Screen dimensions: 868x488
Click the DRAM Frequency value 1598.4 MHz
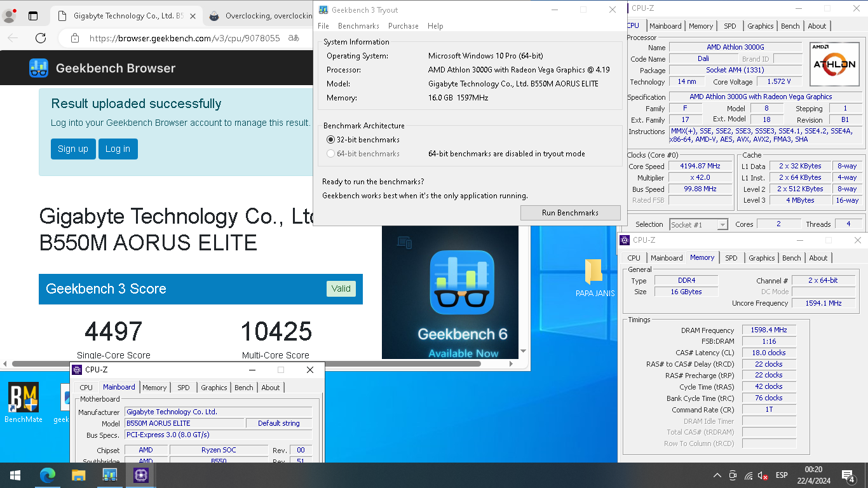769,330
